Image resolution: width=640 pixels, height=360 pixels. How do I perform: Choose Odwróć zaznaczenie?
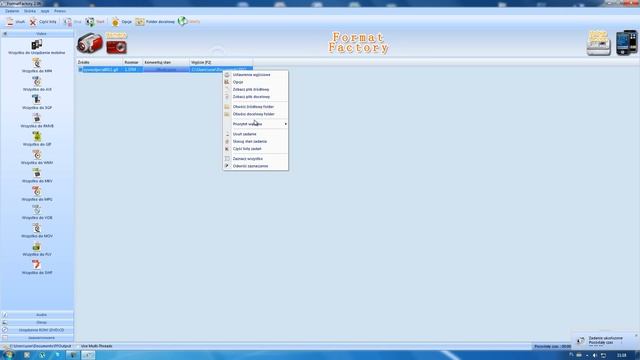256,166
